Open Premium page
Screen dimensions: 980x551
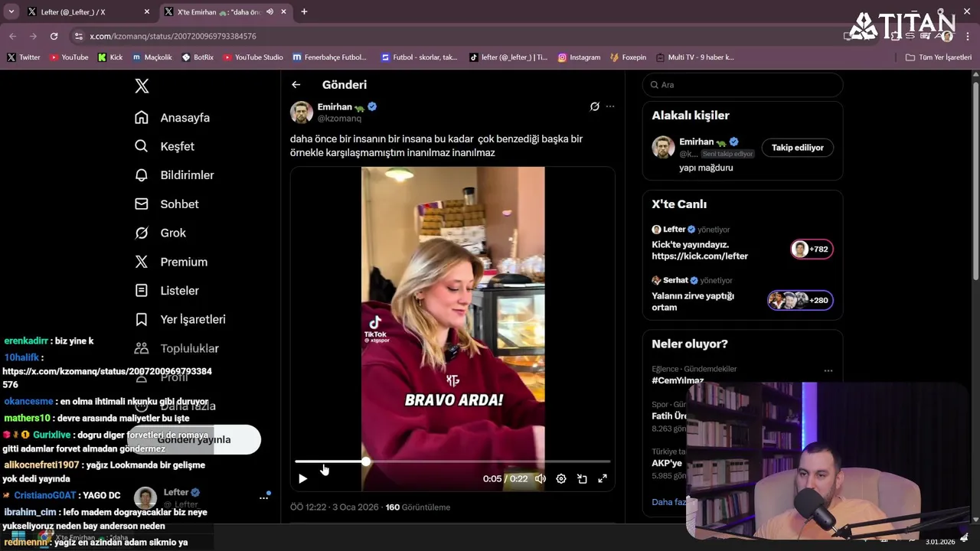[x=171, y=262]
